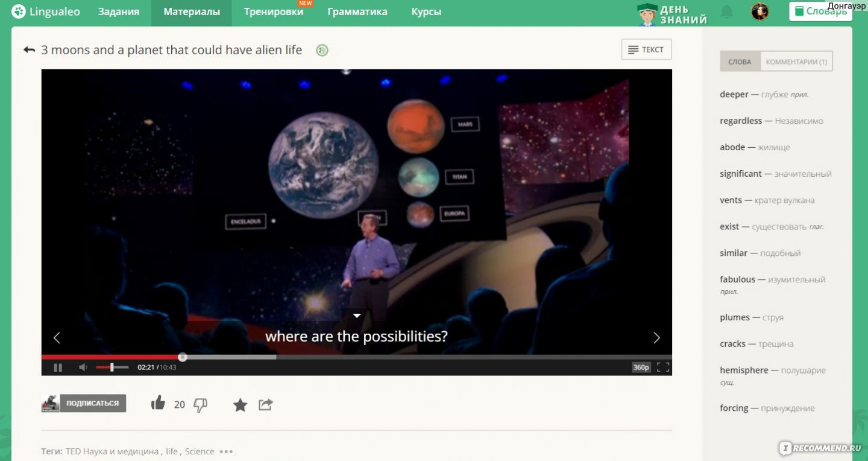The width and height of the screenshot is (868, 461).
Task: Switch to the СЛОВА tab
Action: [740, 62]
